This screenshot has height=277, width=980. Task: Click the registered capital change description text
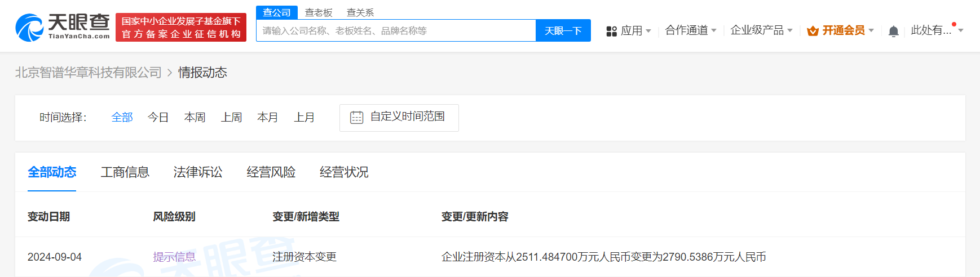604,257
